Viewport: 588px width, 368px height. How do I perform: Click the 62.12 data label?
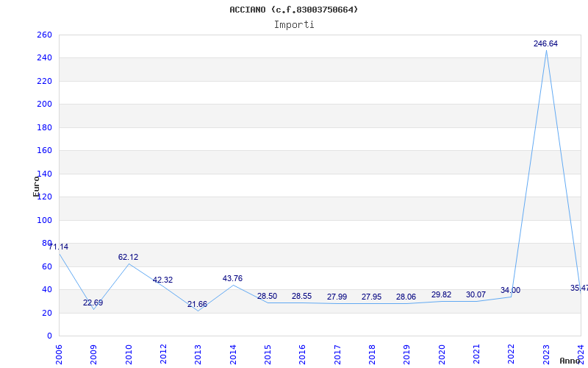[x=128, y=257]
